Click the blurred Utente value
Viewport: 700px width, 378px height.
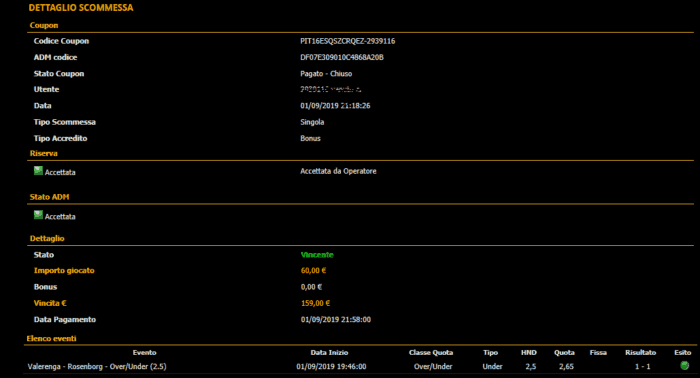330,89
